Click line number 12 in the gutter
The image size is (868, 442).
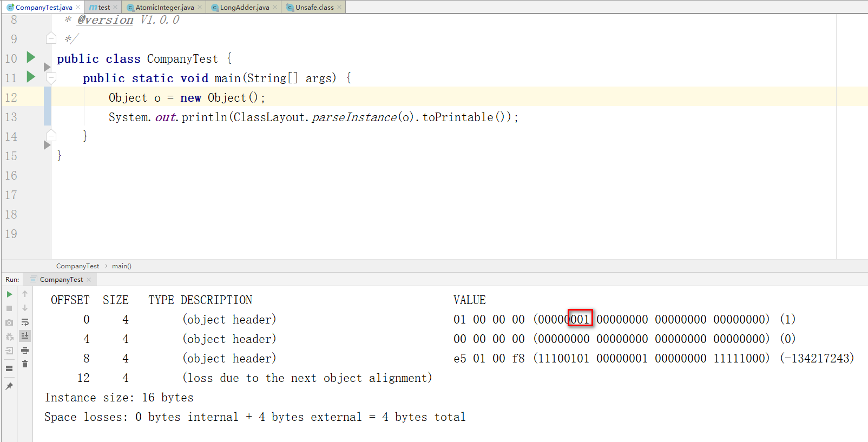pyautogui.click(x=11, y=97)
